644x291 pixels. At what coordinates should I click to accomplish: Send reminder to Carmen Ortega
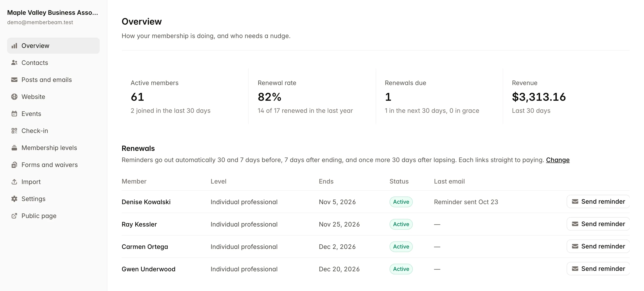point(598,246)
